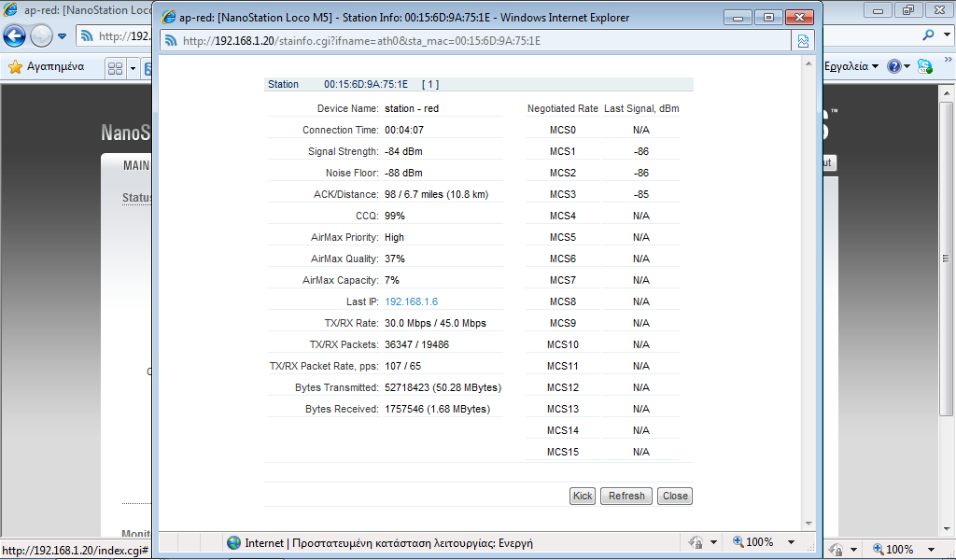Click the MCS3 row in rate table
Viewport: 956px width, 560px height.
tap(602, 194)
